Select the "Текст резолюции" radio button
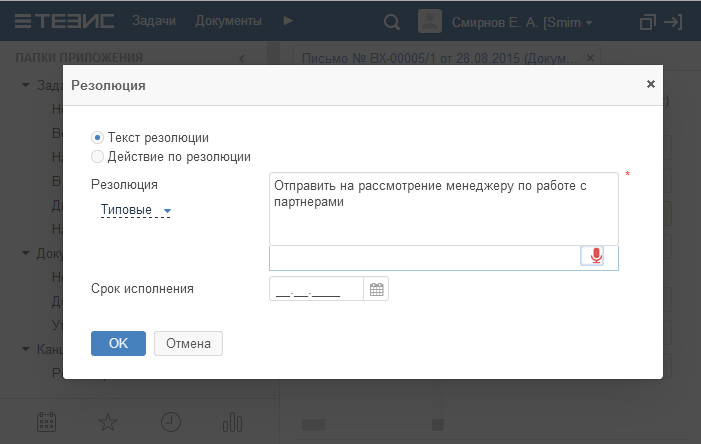 (97, 137)
